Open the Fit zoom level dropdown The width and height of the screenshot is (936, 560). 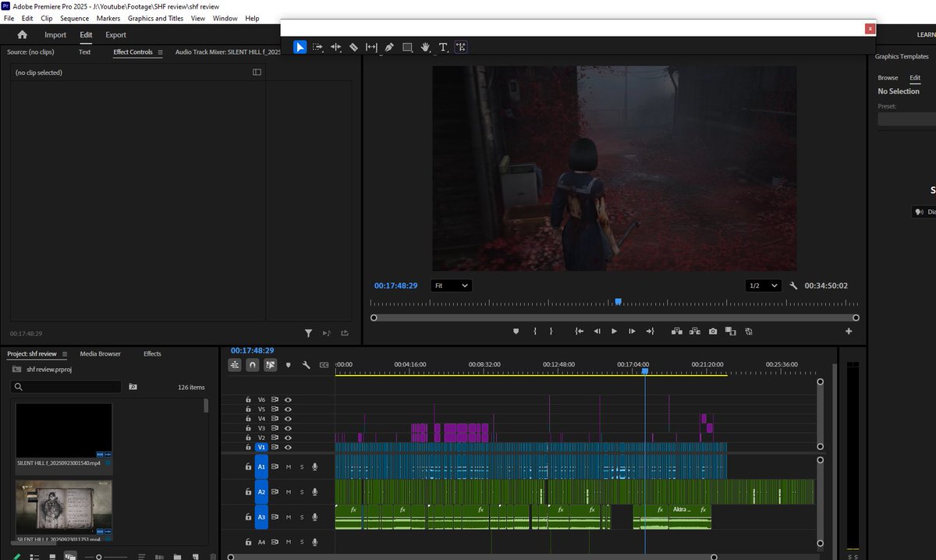(x=451, y=286)
